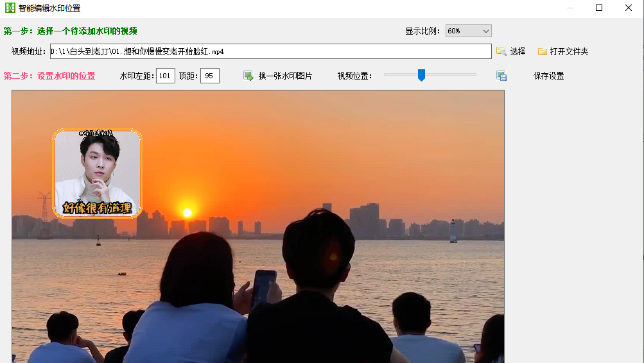Select the watermark portrait image overlay

(x=98, y=173)
